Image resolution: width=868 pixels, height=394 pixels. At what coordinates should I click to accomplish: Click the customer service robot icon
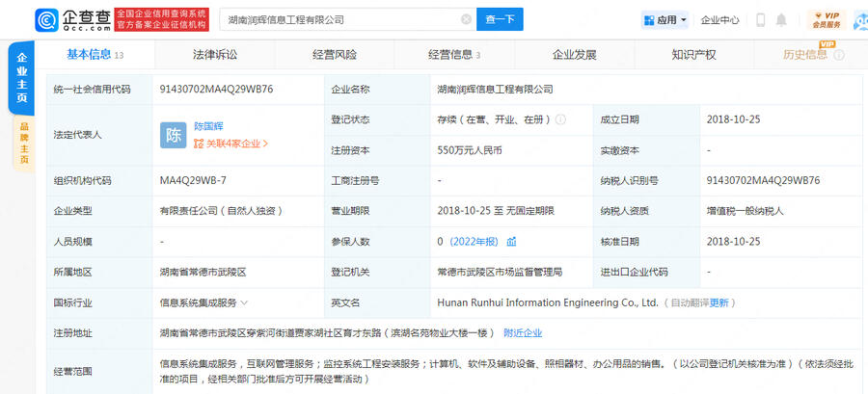tap(860, 20)
